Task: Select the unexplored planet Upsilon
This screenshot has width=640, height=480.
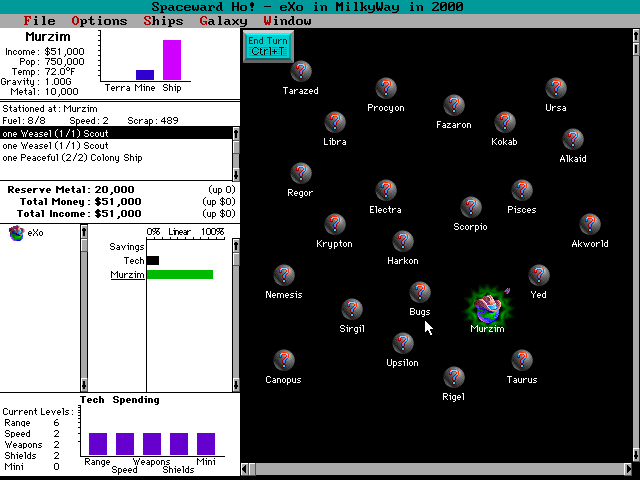Action: pos(403,343)
